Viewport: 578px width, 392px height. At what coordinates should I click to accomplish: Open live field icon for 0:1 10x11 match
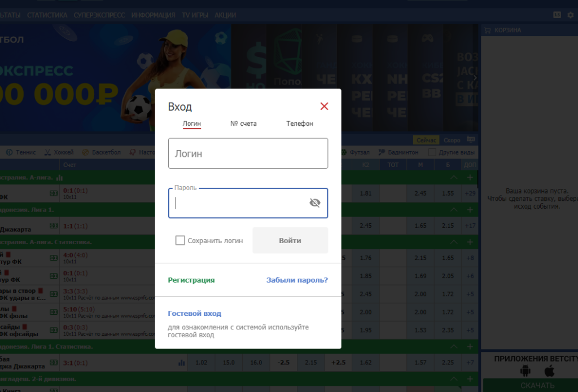54,193
